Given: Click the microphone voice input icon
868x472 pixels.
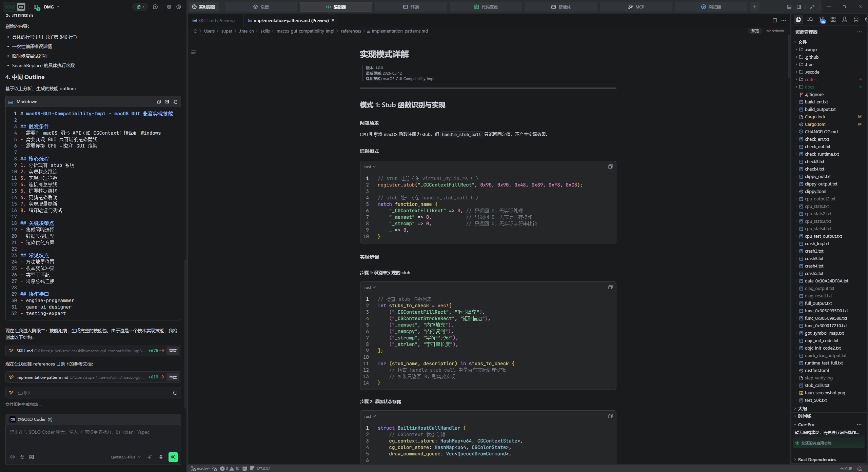Looking at the screenshot, I should click(x=161, y=457).
